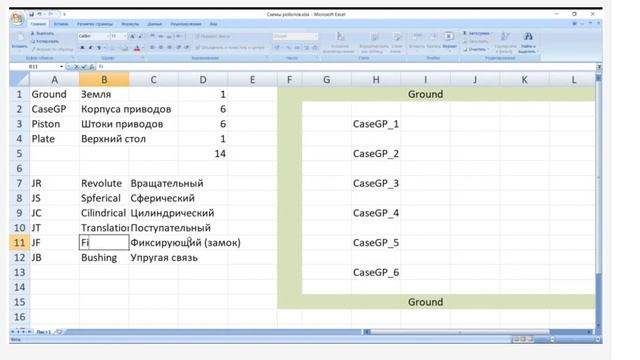640x360 pixels.
Task: Toggle bold formatting
Action: pyautogui.click(x=82, y=48)
